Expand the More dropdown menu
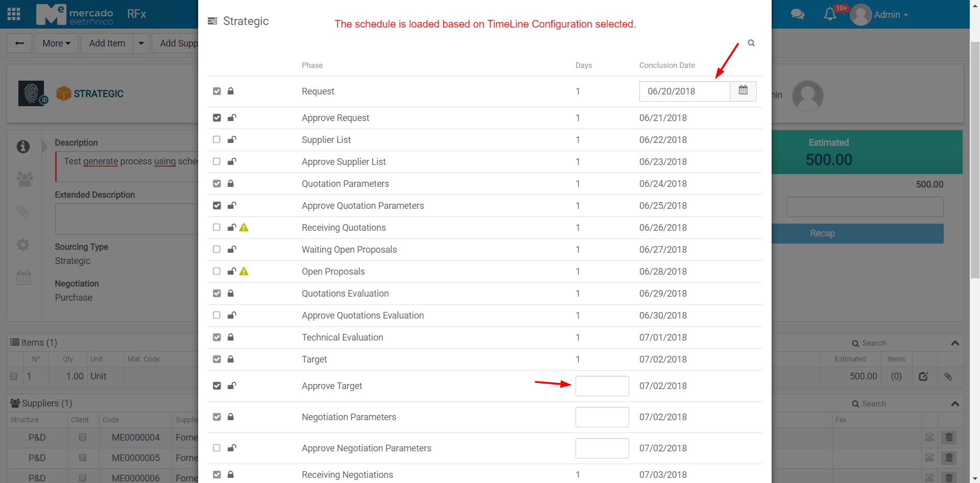 pos(56,43)
